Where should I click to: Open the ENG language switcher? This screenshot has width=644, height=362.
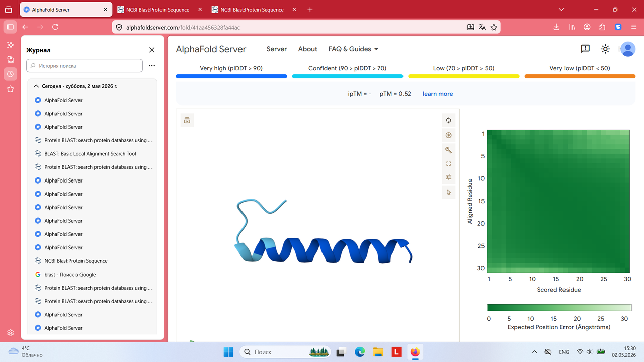[x=564, y=352]
